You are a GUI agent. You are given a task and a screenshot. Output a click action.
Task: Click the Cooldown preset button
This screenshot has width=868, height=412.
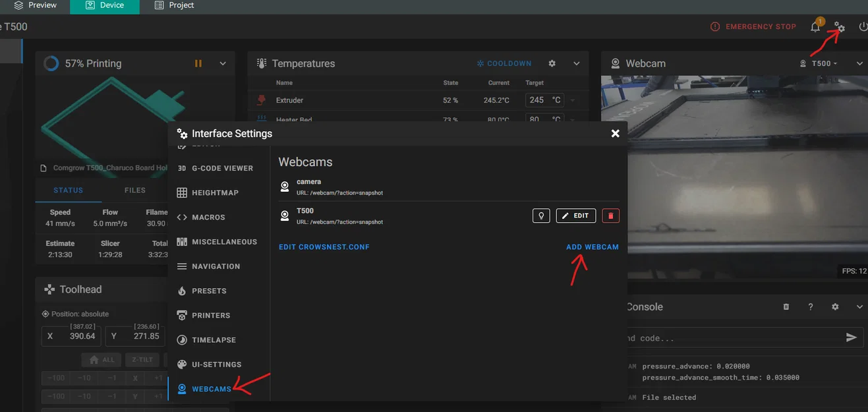[x=504, y=63]
